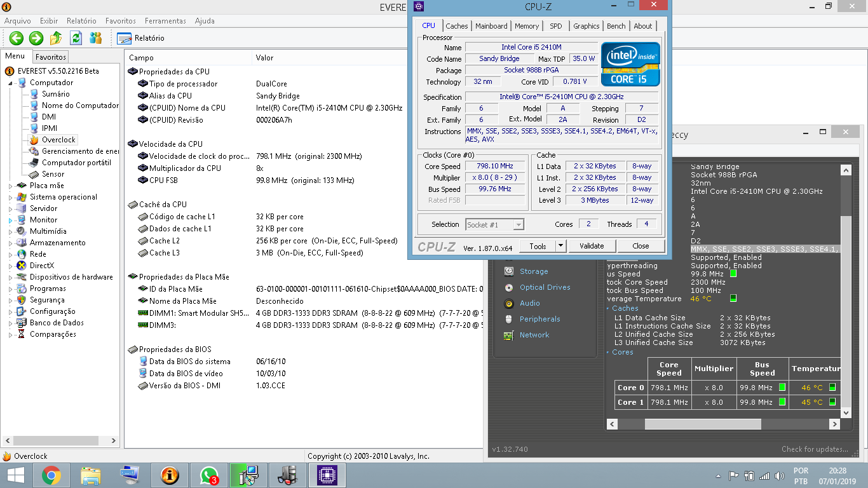The width and height of the screenshot is (868, 488).
Task: Select Overclock item in EVEREST tree
Action: tap(58, 140)
